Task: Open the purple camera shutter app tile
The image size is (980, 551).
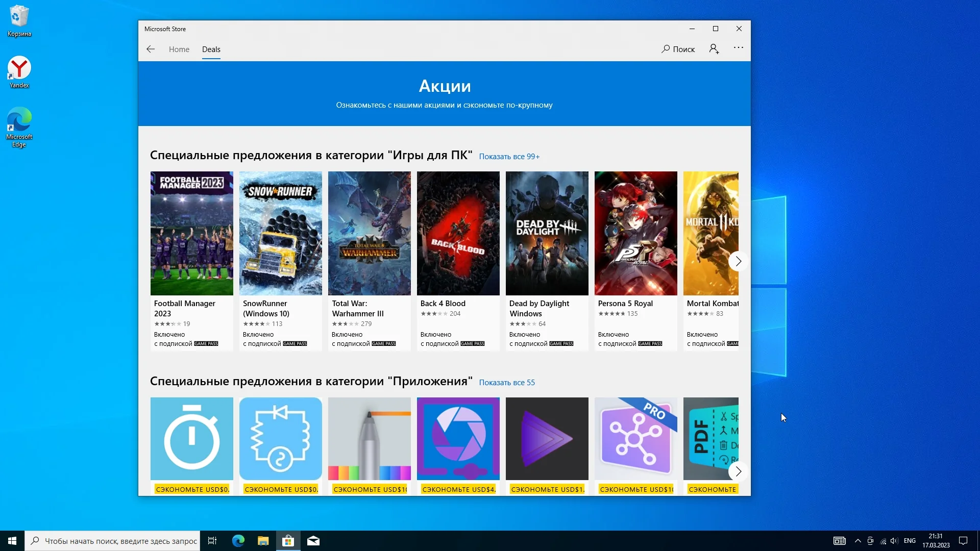Action: click(x=458, y=439)
